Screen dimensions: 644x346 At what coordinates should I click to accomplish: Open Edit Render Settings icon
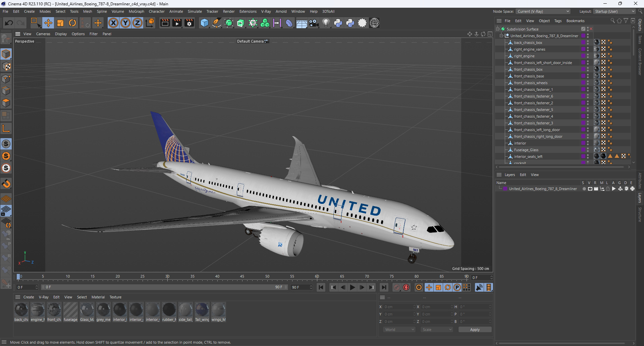coord(190,23)
